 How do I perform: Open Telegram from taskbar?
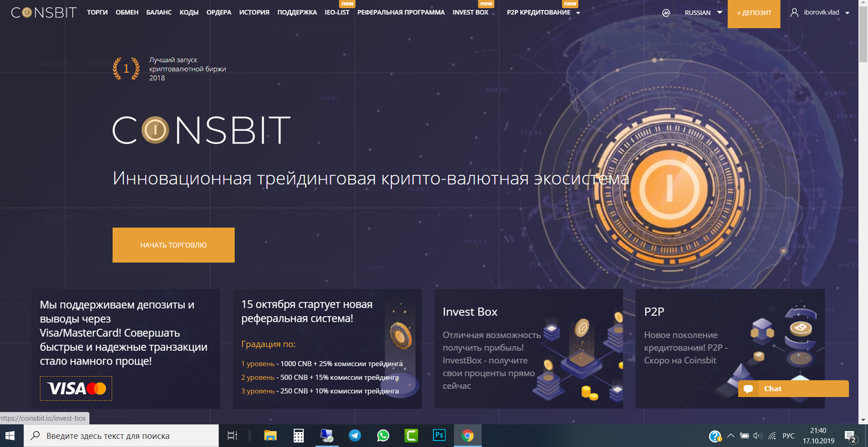point(354,435)
